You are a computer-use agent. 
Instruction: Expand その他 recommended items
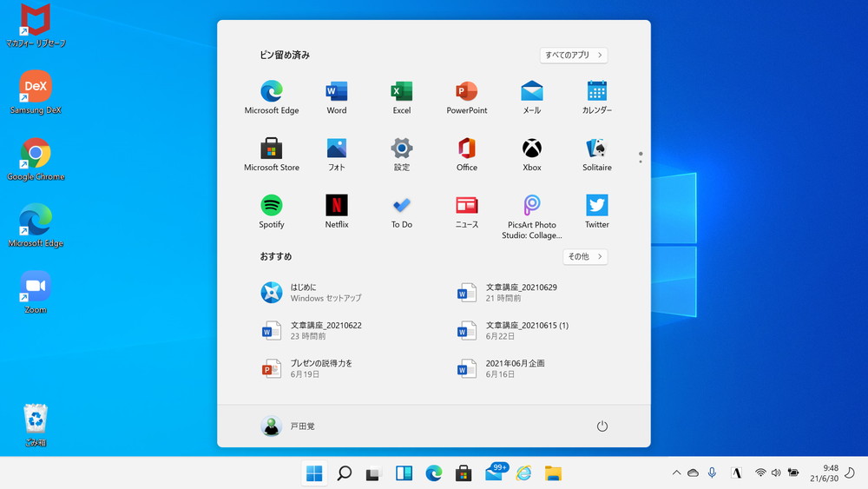pyautogui.click(x=585, y=256)
